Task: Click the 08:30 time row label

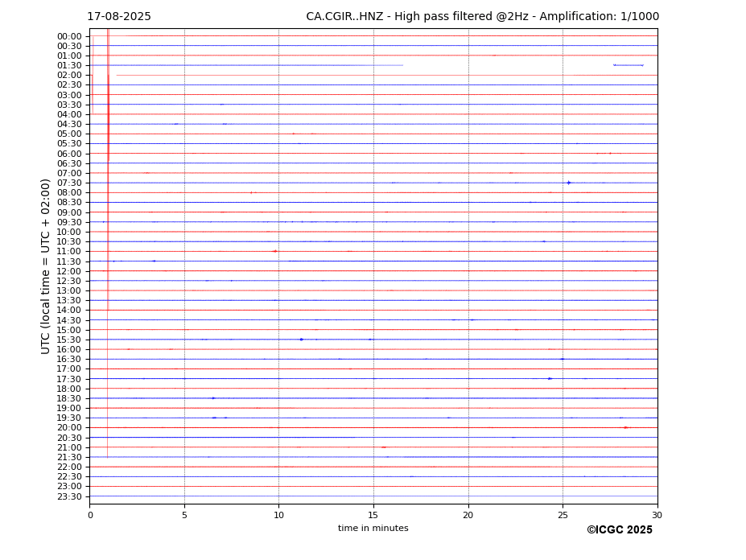Action: 69,203
